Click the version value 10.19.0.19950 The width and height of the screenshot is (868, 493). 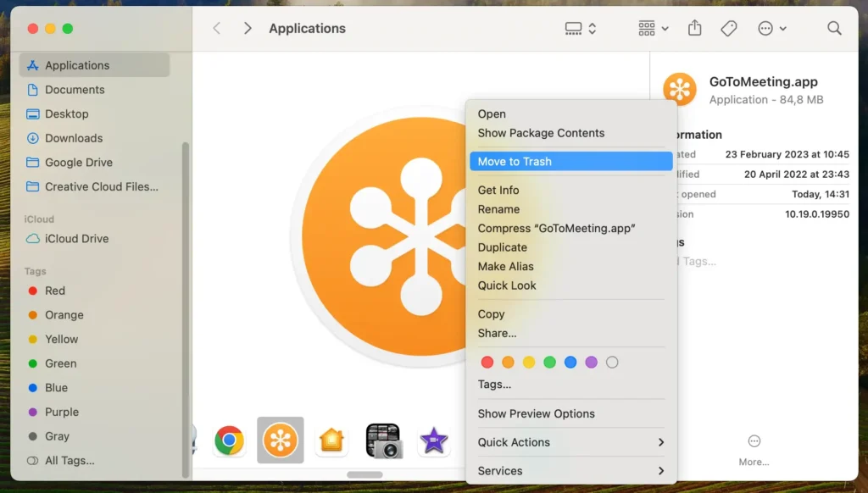[x=817, y=214]
